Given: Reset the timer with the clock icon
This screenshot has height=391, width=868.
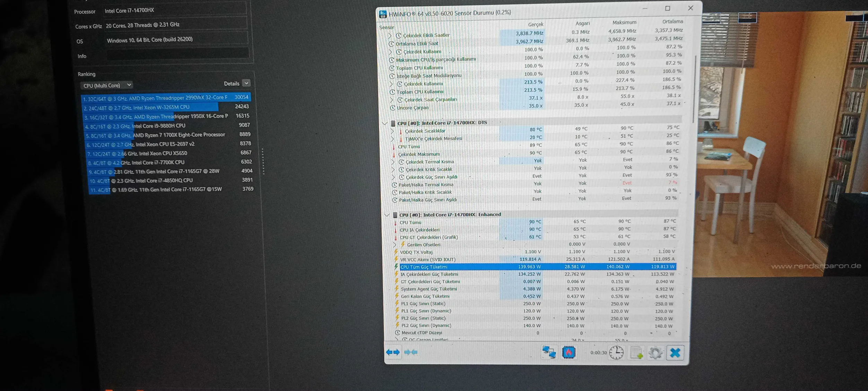Looking at the screenshot, I should coord(616,353).
